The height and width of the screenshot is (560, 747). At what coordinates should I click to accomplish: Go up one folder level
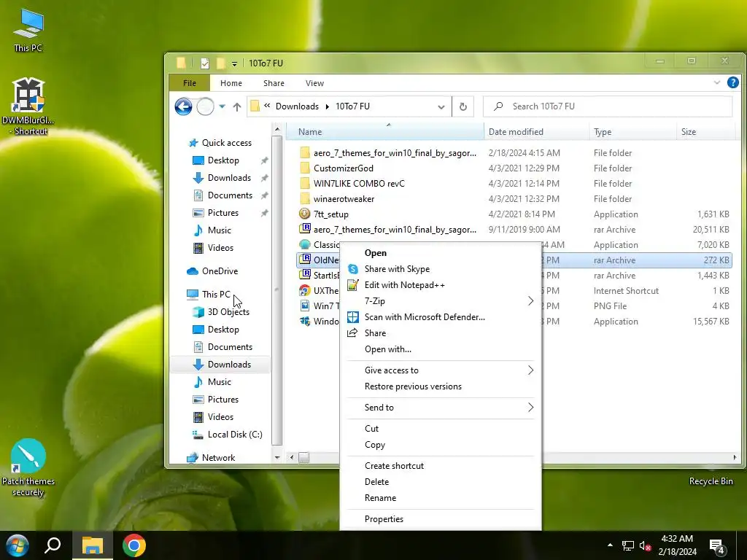237,106
